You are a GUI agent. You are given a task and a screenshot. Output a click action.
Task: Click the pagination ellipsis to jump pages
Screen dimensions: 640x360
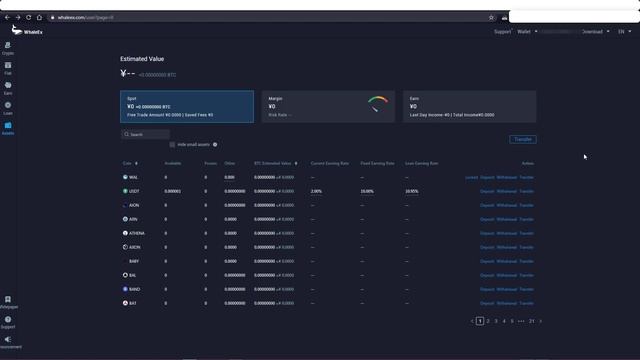pyautogui.click(x=521, y=321)
